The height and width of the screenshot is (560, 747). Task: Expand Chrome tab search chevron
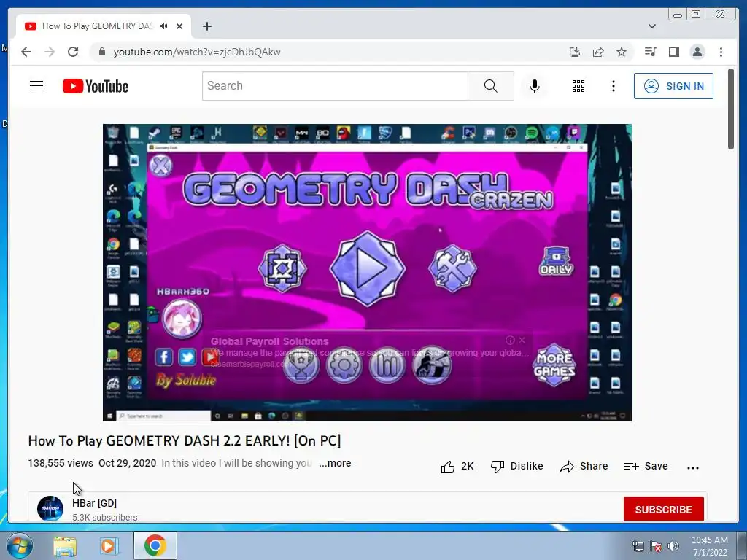(x=652, y=26)
